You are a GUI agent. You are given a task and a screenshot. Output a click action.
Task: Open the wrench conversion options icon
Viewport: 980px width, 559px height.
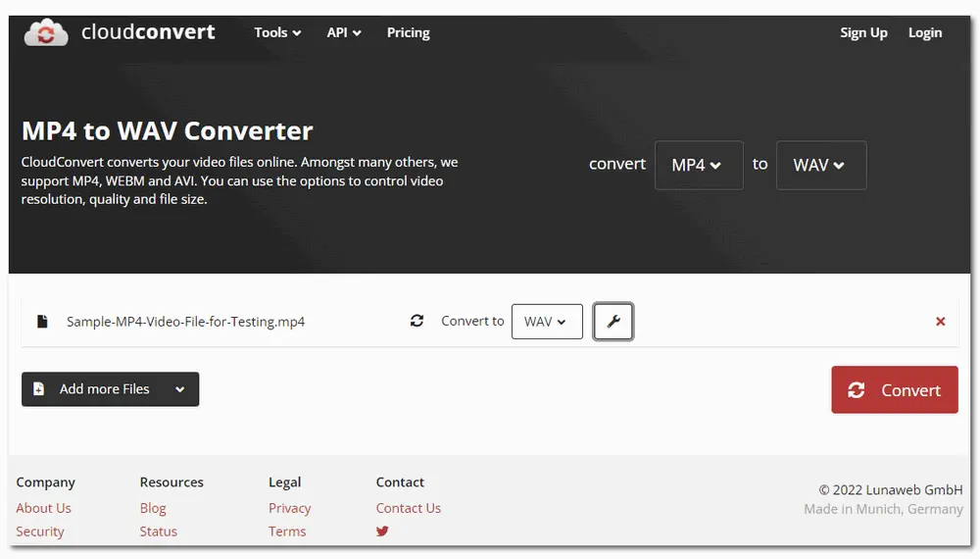tap(613, 322)
